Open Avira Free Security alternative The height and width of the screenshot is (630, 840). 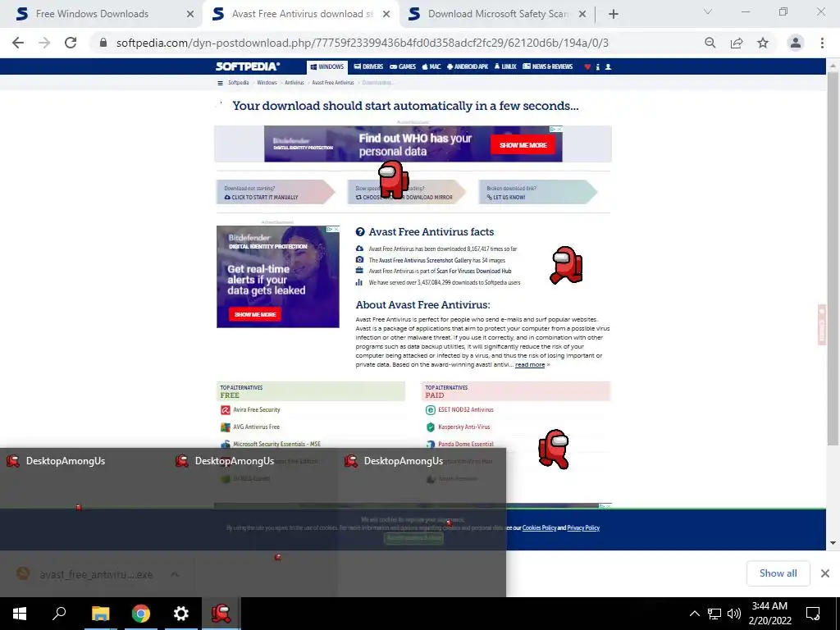256,410
